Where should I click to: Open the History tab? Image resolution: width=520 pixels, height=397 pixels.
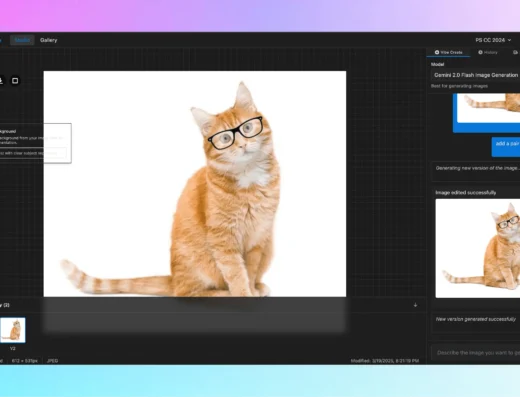(488, 52)
